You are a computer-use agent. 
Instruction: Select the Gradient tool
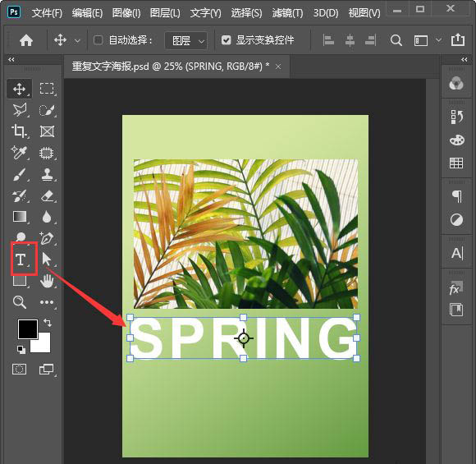[20, 217]
